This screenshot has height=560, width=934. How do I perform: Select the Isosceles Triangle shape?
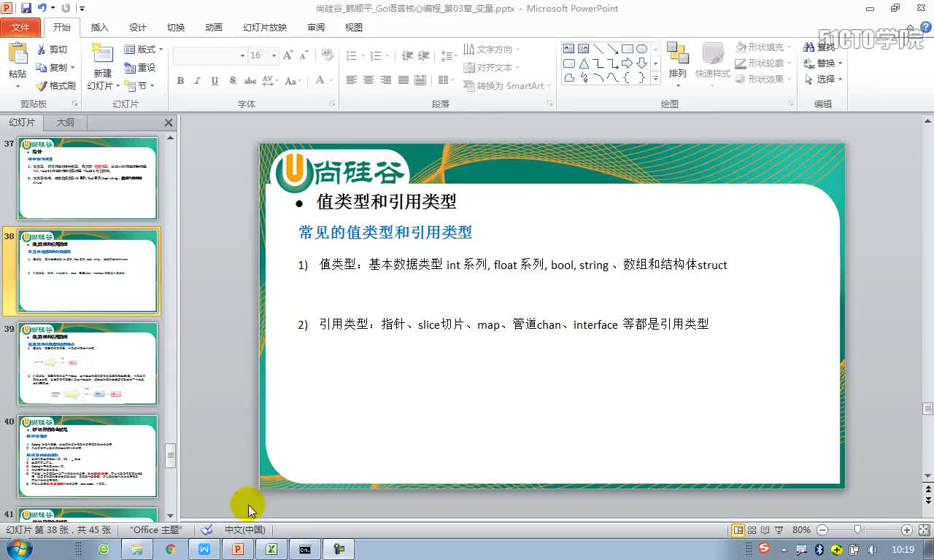pos(584,63)
